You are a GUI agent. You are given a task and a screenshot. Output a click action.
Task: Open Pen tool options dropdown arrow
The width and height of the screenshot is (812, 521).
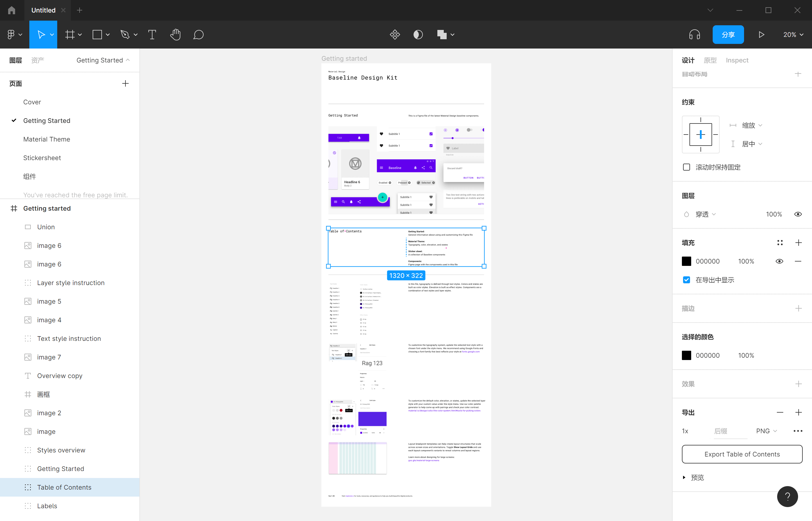click(136, 35)
